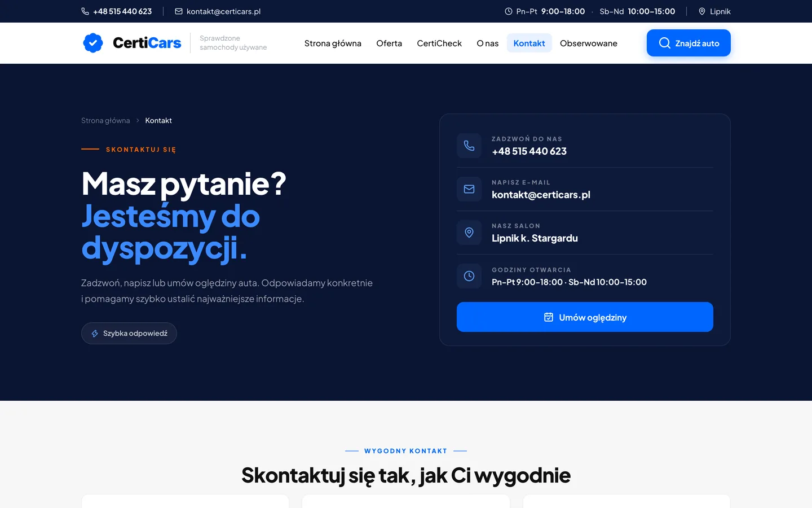The width and height of the screenshot is (812, 508).
Task: Click the clock icon in Godziny otwarcia row
Action: pos(469,276)
